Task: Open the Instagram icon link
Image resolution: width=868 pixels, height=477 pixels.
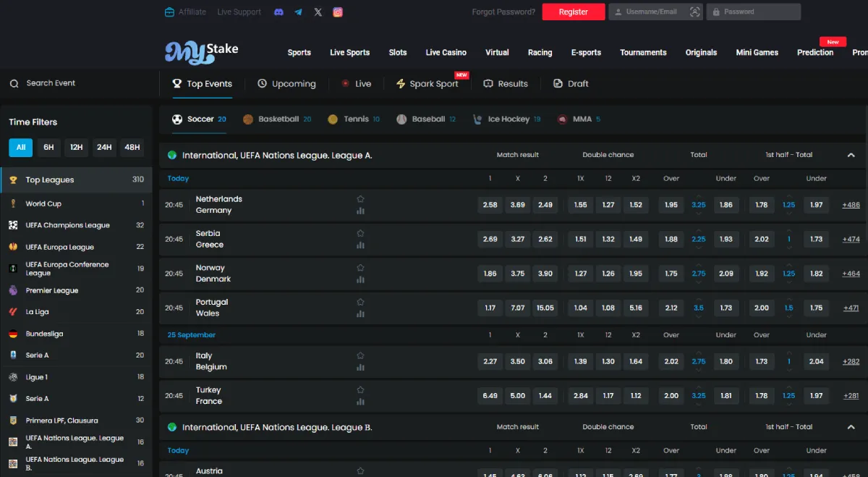Action: tap(338, 12)
